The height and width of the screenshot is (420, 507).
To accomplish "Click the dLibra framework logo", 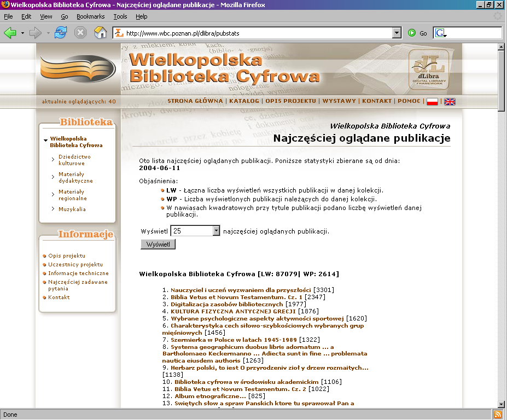I will [x=428, y=69].
